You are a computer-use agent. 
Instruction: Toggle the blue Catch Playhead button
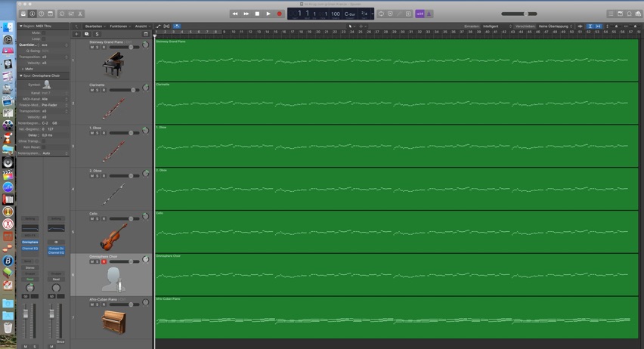click(177, 26)
